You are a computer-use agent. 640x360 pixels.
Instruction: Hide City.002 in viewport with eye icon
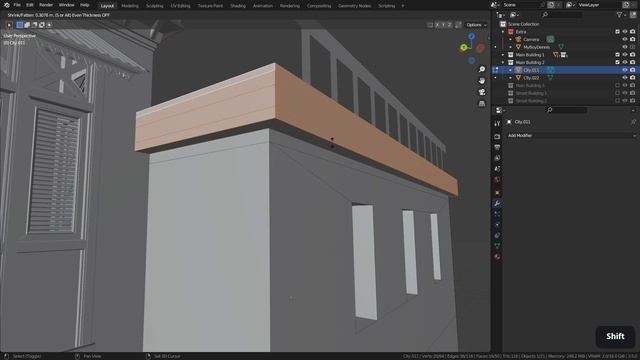624,78
